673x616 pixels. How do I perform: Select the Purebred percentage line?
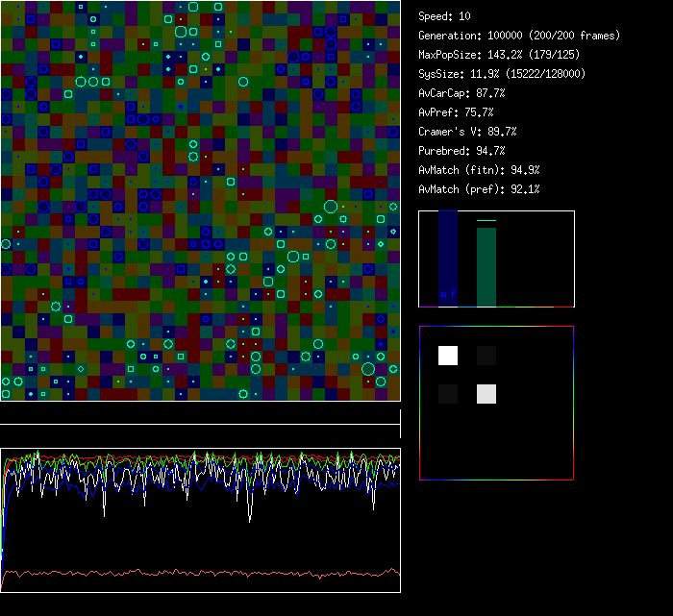(461, 151)
